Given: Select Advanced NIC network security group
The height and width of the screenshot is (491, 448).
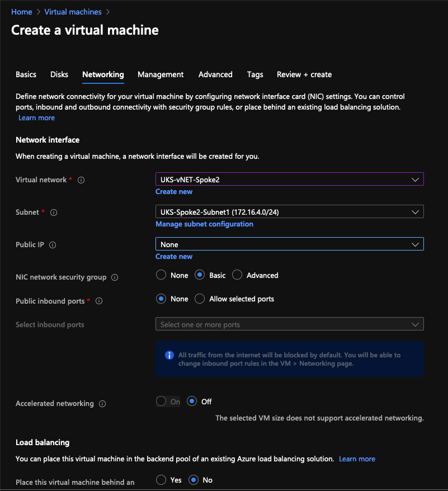Looking at the screenshot, I should pyautogui.click(x=237, y=275).
